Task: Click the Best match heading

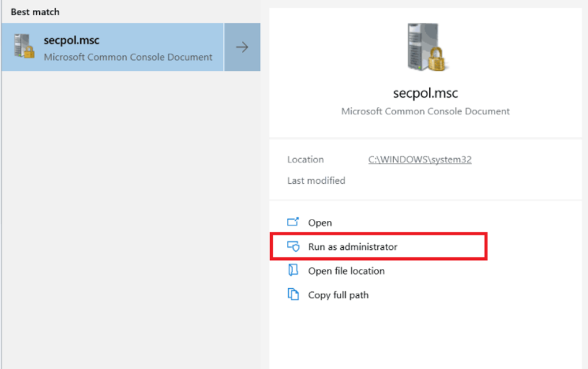Action: (x=35, y=12)
